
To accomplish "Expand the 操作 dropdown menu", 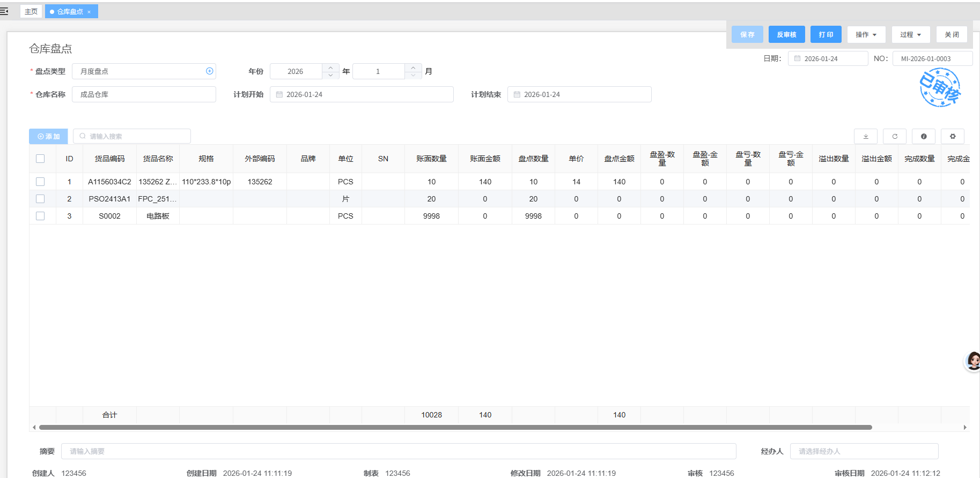I will click(866, 35).
